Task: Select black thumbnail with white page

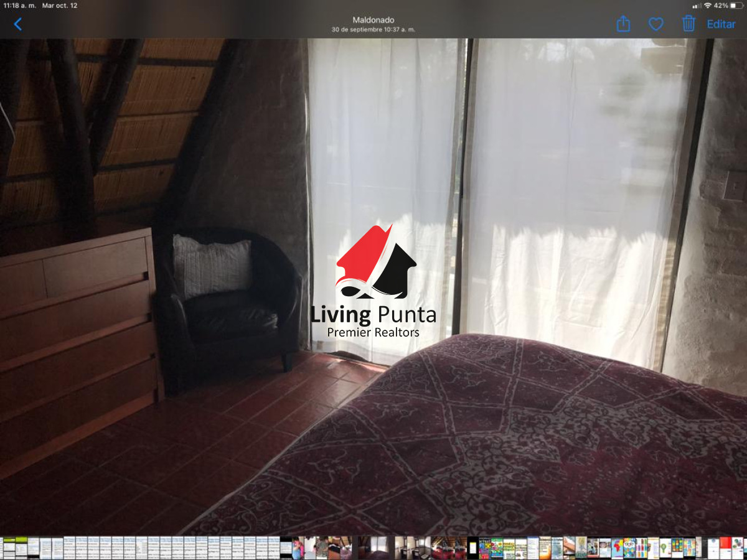Action: point(473,548)
